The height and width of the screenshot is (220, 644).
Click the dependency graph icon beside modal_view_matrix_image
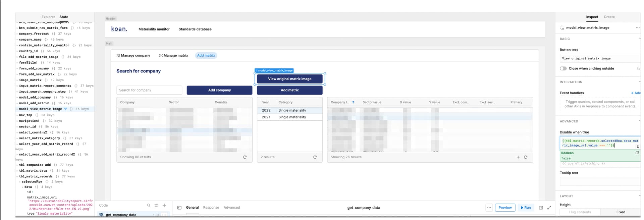coord(65,109)
